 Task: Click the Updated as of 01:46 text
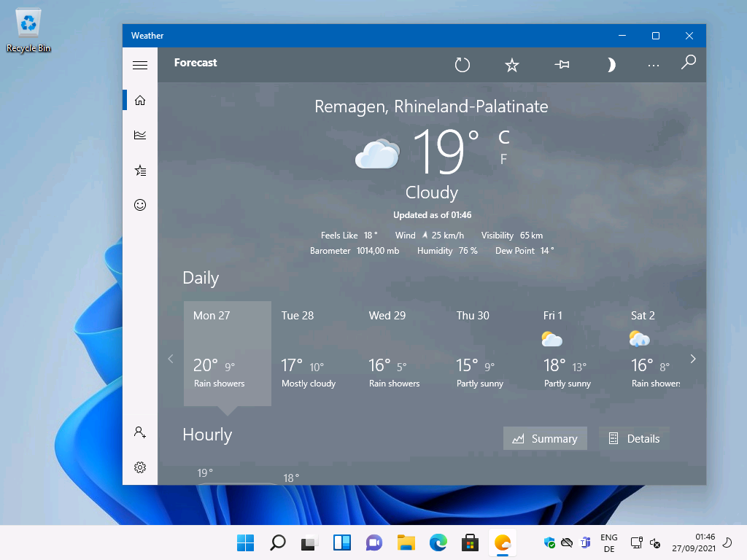(x=432, y=215)
